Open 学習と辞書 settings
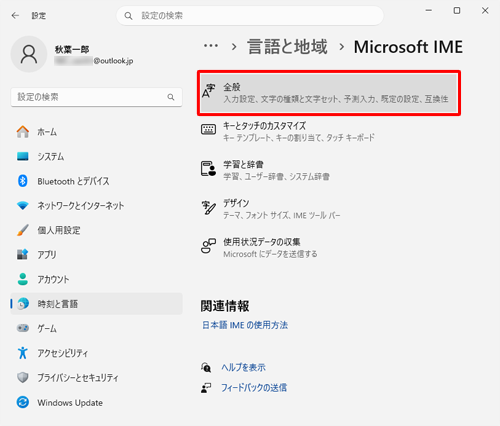Image resolution: width=500 pixels, height=426 pixels. [x=329, y=170]
